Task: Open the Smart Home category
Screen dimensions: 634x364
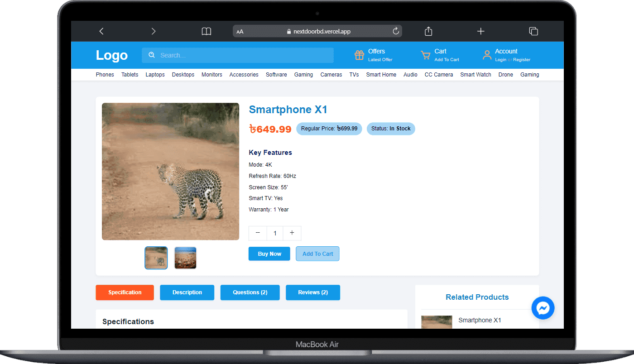Action: coord(381,75)
